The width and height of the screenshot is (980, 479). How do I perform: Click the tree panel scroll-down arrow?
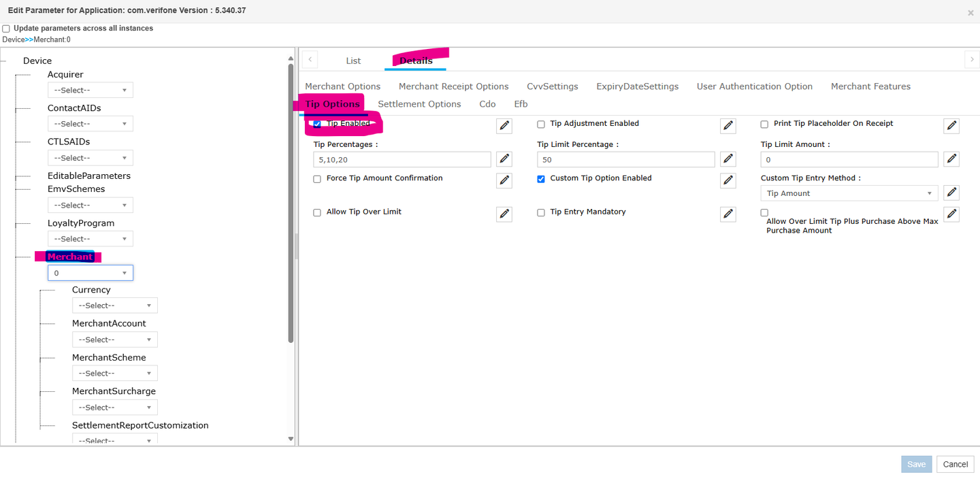pyautogui.click(x=291, y=439)
